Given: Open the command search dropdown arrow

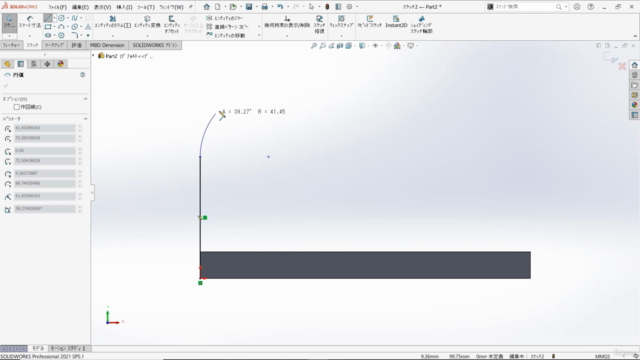Looking at the screenshot, I should 566,7.
